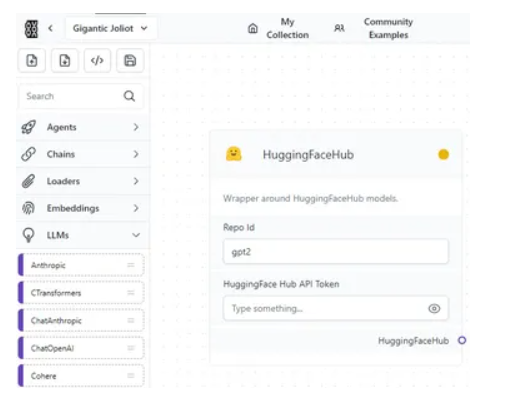Expand the Embeddings category

(83, 208)
